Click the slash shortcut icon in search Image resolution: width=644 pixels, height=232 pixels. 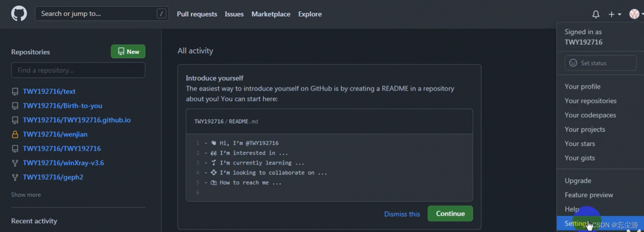pos(161,14)
